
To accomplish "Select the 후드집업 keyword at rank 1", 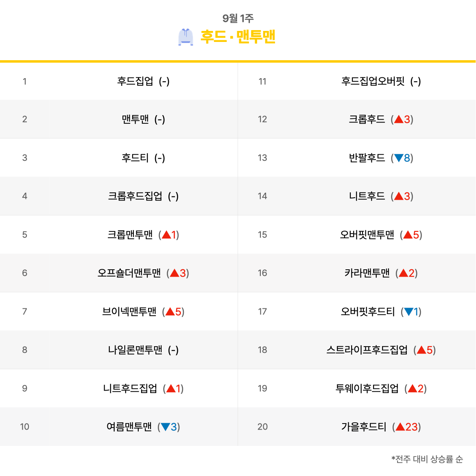I will point(135,81).
